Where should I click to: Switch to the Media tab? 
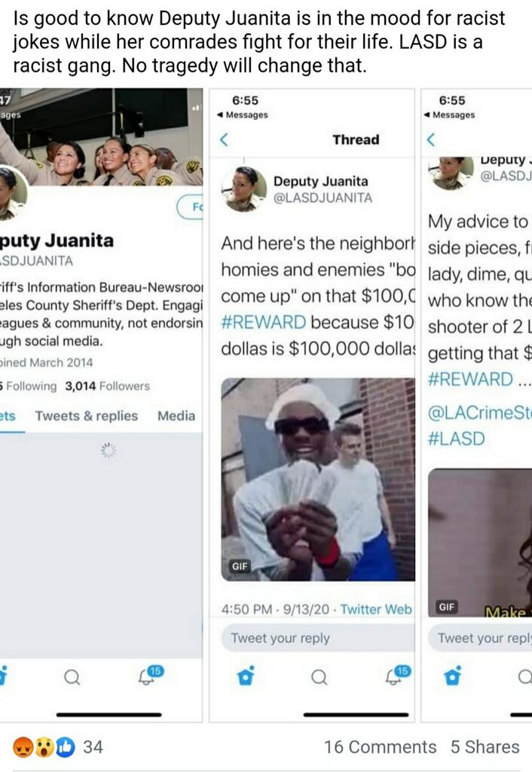(176, 416)
